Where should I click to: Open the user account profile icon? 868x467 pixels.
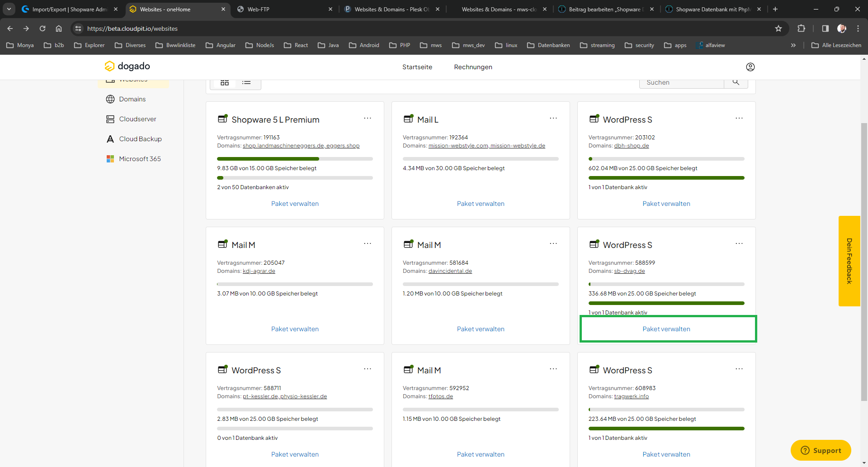point(750,67)
